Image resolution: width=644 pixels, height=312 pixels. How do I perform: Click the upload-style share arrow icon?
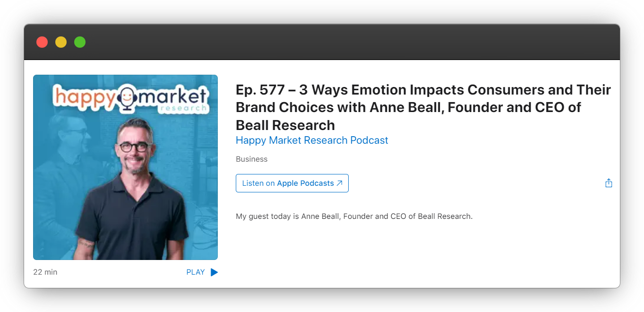609,183
